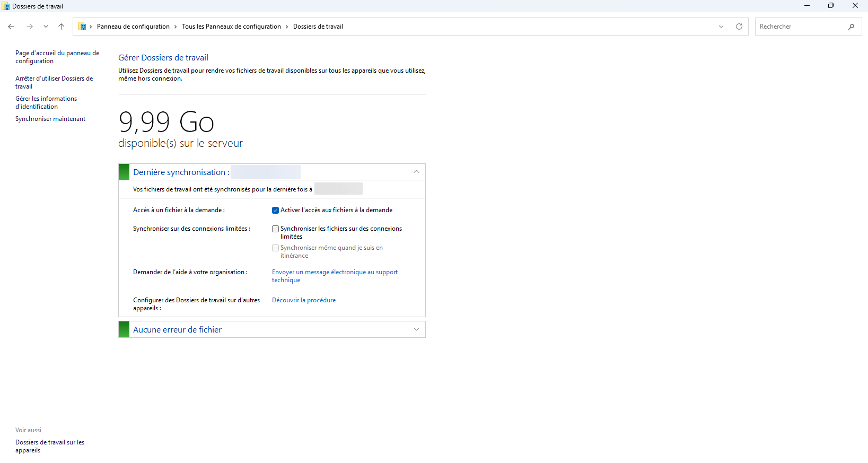Viewport: 868px width, 463px height.
Task: Select Tous les Panneaux de configuration breadcrumb
Action: coord(231,27)
